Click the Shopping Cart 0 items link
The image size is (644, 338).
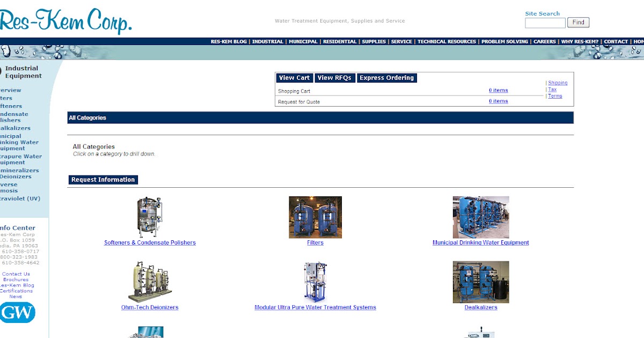pos(498,90)
